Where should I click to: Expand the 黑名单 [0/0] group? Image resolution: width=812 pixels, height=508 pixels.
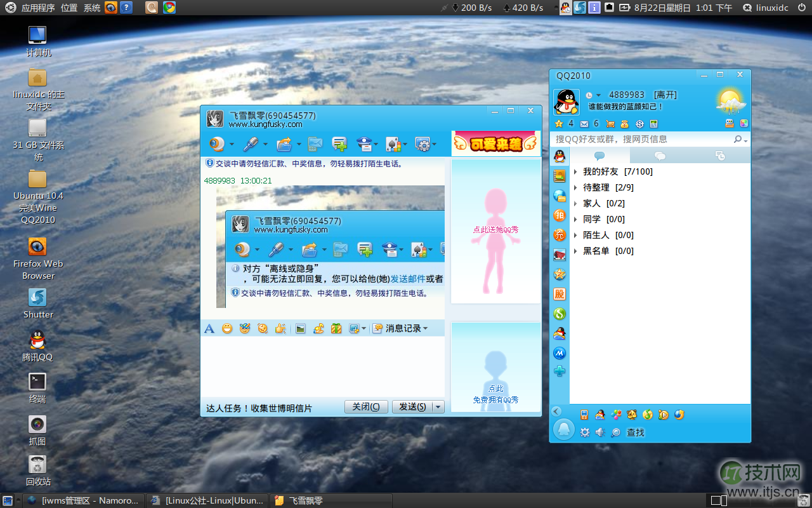[x=575, y=251]
